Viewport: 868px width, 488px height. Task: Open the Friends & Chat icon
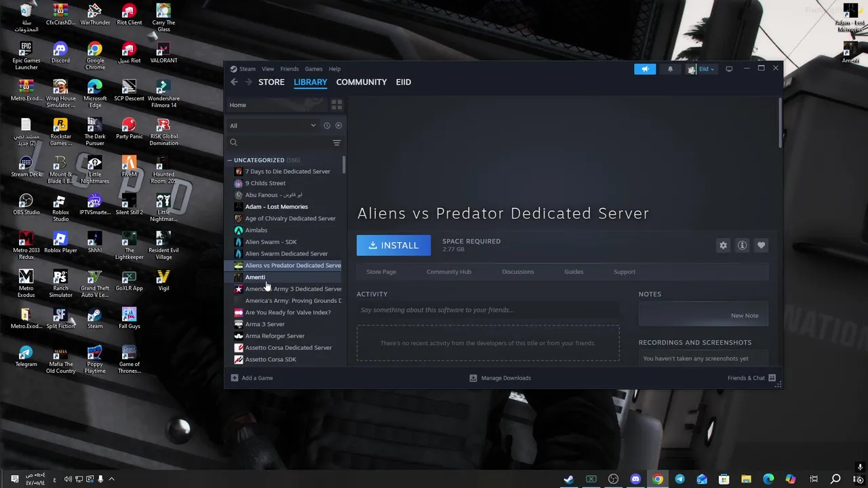pos(772,378)
